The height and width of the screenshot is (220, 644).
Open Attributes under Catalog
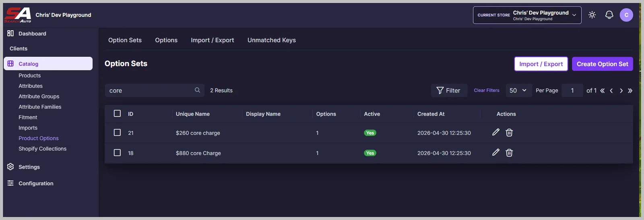pos(31,86)
